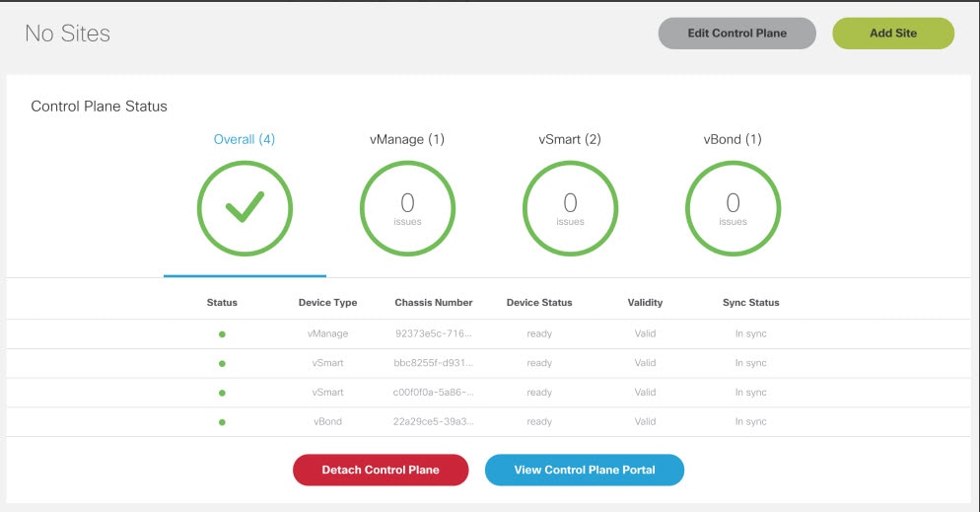Screen dimensions: 980x512
Task: Select the vBond zero issues circle
Action: [x=733, y=208]
